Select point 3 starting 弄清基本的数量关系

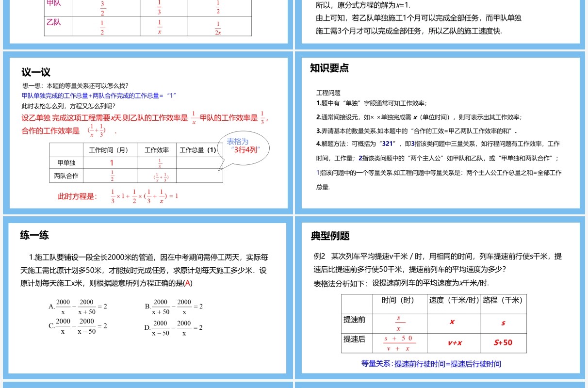pyautogui.click(x=416, y=131)
